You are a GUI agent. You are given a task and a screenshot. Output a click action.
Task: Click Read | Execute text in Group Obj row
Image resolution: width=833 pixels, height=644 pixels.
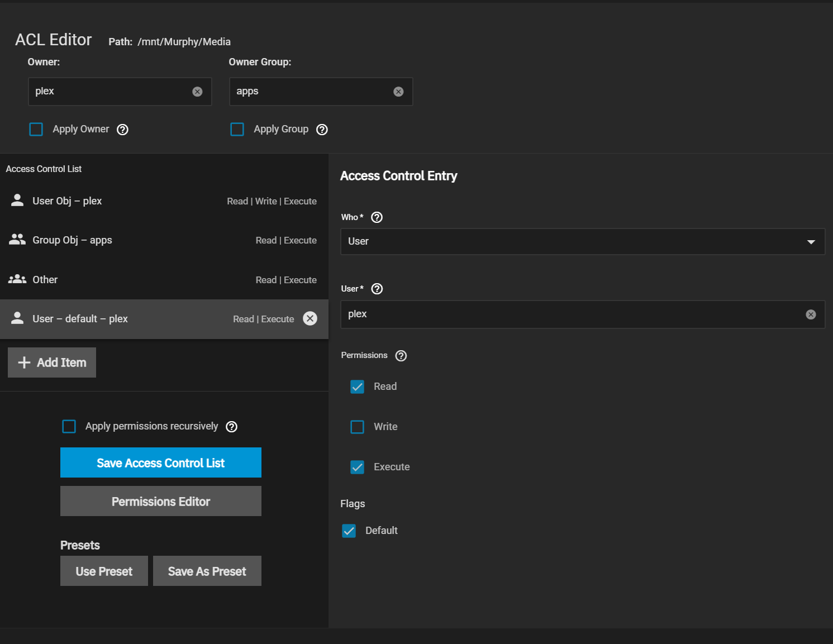pyautogui.click(x=286, y=240)
